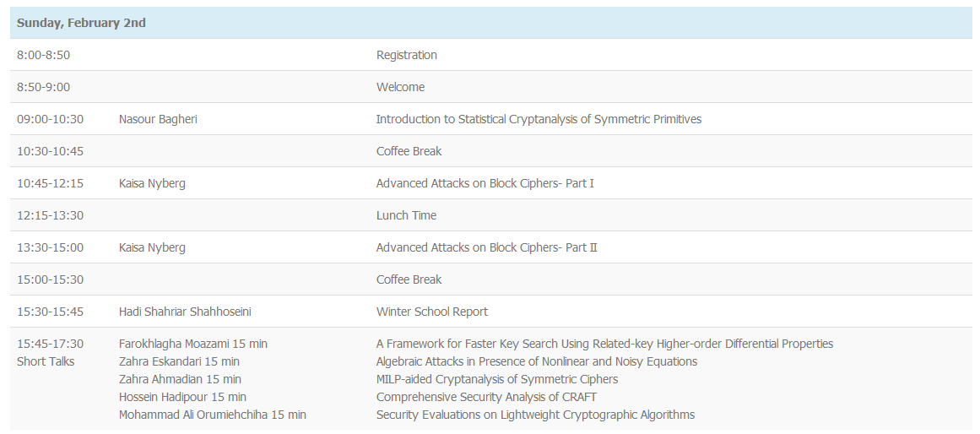Image resolution: width=980 pixels, height=434 pixels.
Task: Select Mohammad Ali Orumiehchiha 15 min
Action: point(213,415)
